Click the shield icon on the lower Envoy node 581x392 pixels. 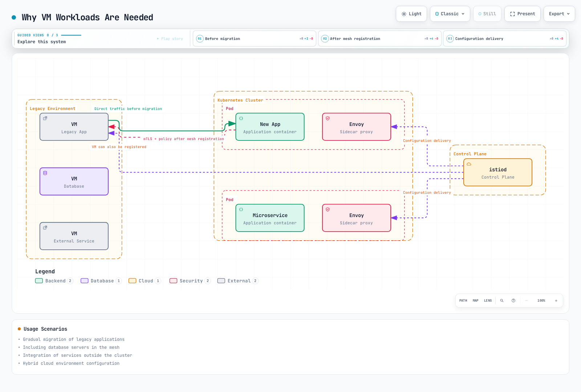coord(328,209)
